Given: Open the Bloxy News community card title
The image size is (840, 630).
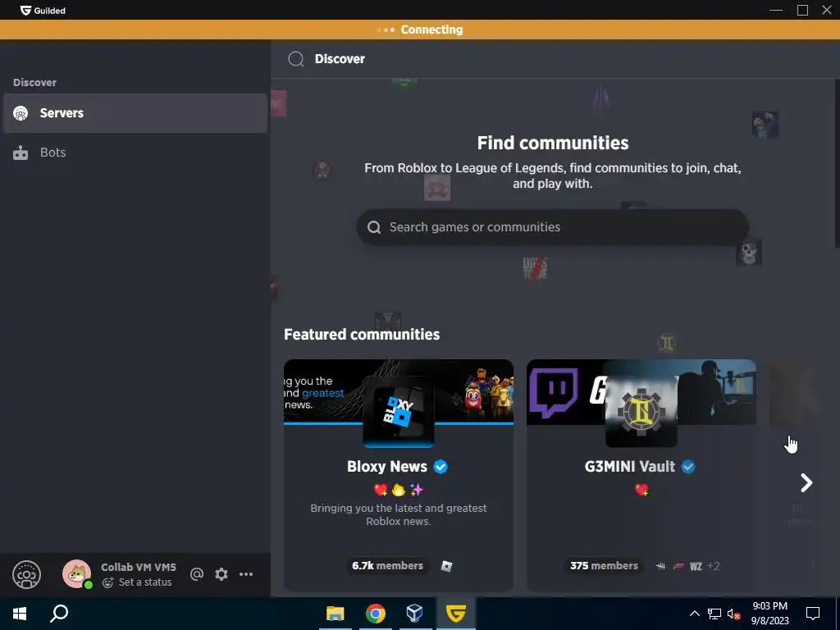Looking at the screenshot, I should pyautogui.click(x=387, y=467).
